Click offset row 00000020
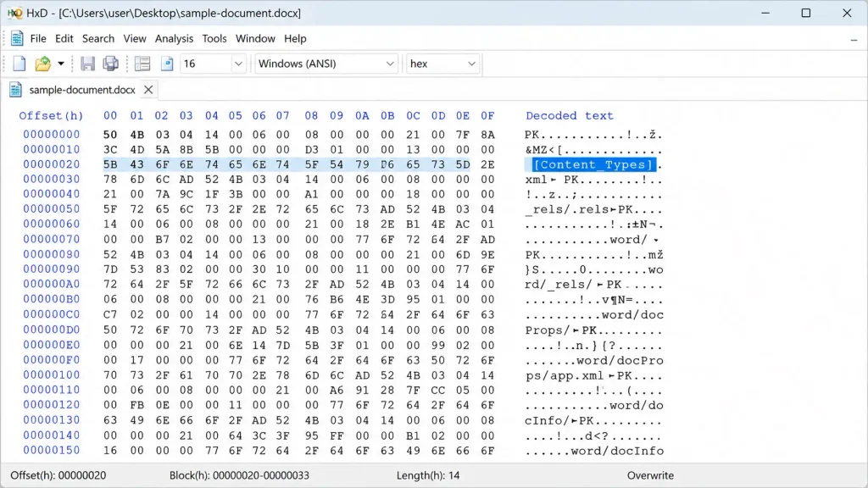Viewport: 868px width, 488px height. (52, 164)
